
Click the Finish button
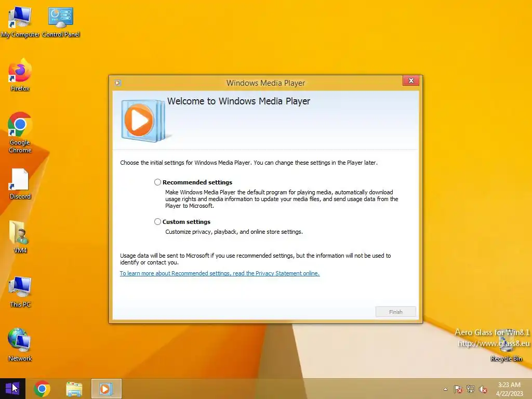[395, 312]
